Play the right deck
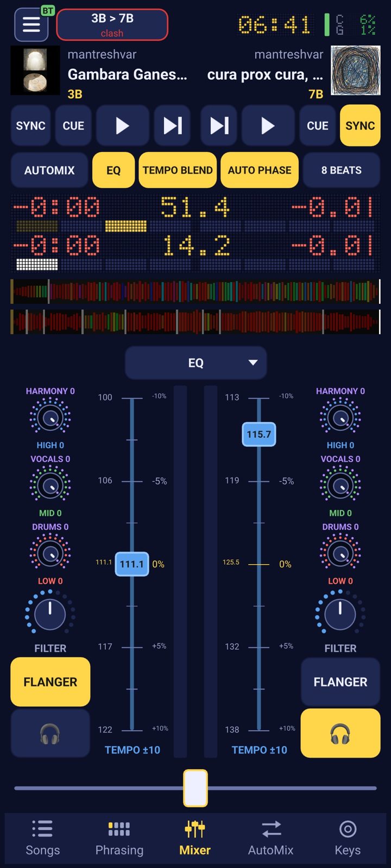Image resolution: width=391 pixels, height=868 pixels. click(x=268, y=126)
